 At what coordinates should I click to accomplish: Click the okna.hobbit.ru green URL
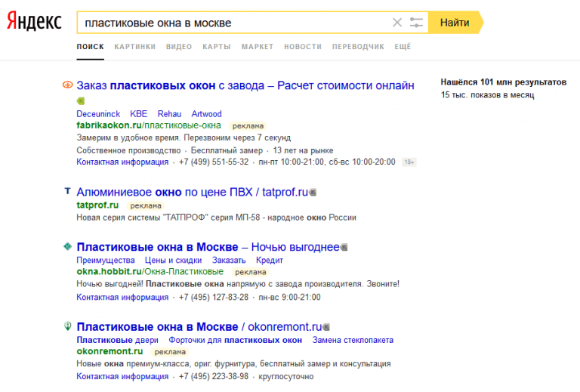150,271
